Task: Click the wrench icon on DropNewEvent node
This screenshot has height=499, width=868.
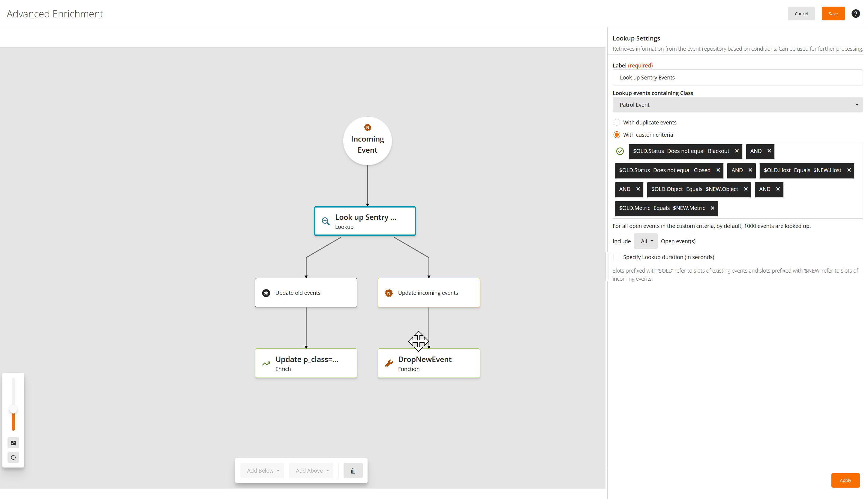Action: [389, 363]
